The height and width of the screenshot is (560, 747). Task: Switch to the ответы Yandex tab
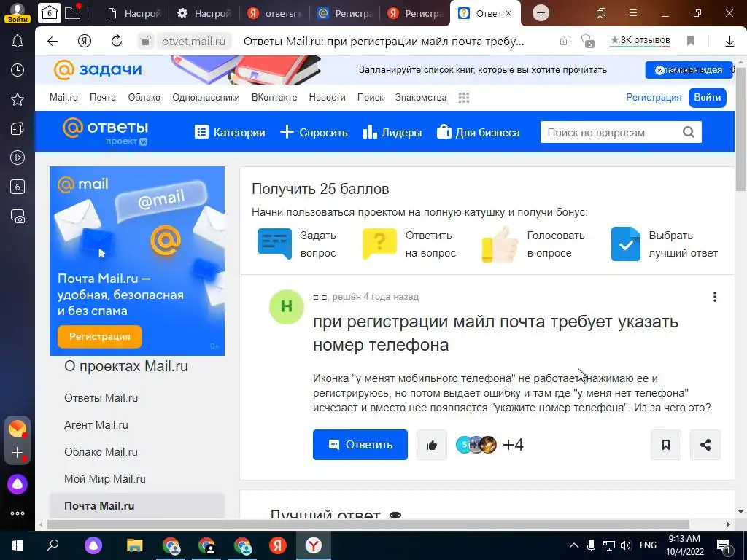pos(274,13)
